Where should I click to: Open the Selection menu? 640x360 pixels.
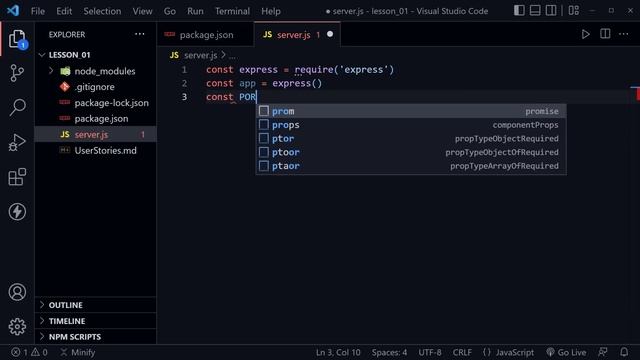pos(102,11)
